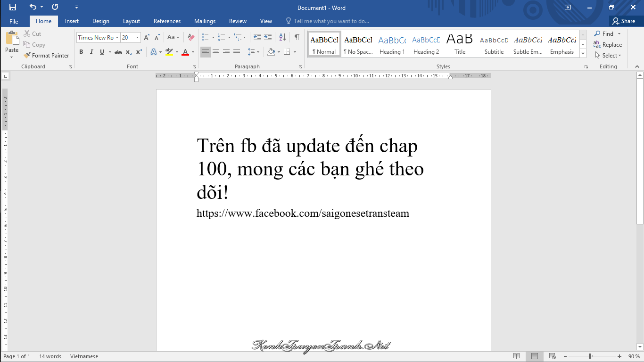Screen dimensions: 644x362
Task: Toggle show paragraph marks (pilcrow)
Action: 297,37
